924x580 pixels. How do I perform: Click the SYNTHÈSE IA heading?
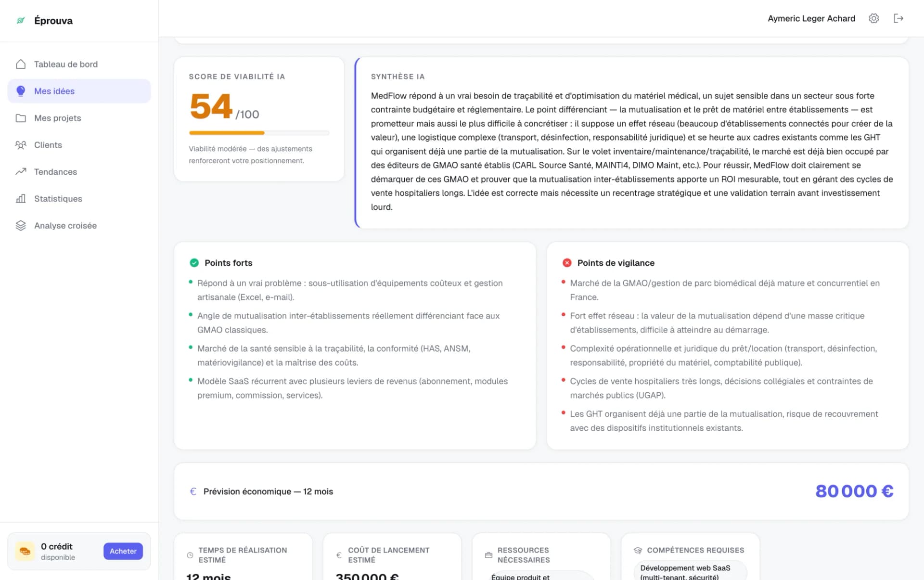point(398,77)
